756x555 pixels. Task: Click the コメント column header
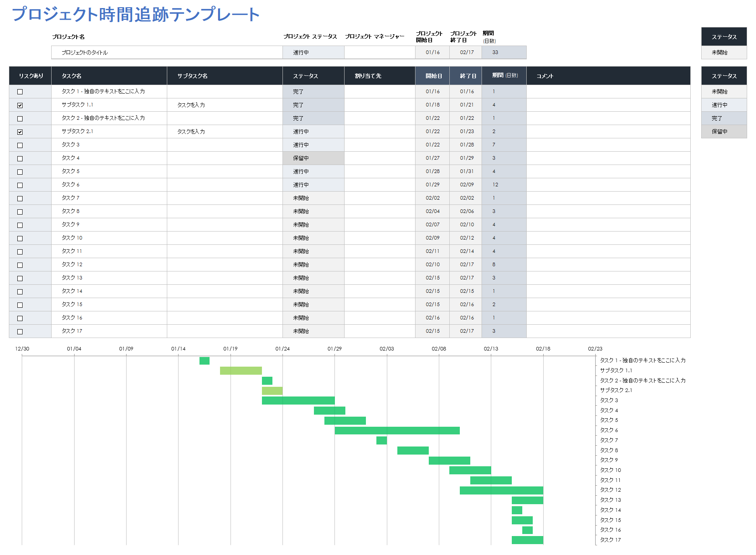(608, 76)
